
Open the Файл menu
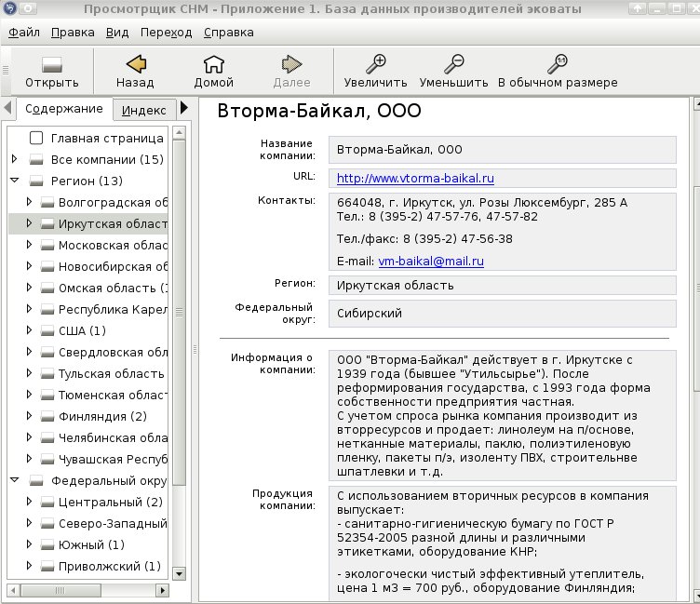(x=24, y=33)
